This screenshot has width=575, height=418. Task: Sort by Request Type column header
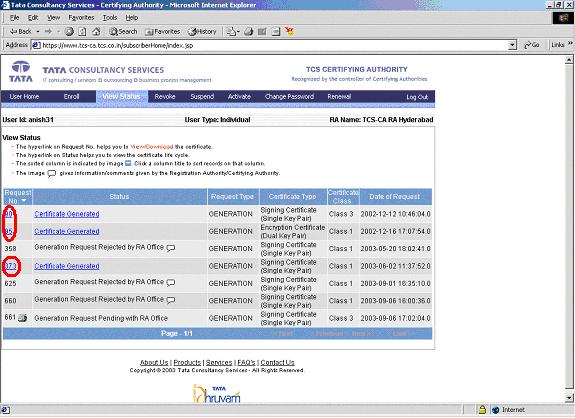point(232,197)
